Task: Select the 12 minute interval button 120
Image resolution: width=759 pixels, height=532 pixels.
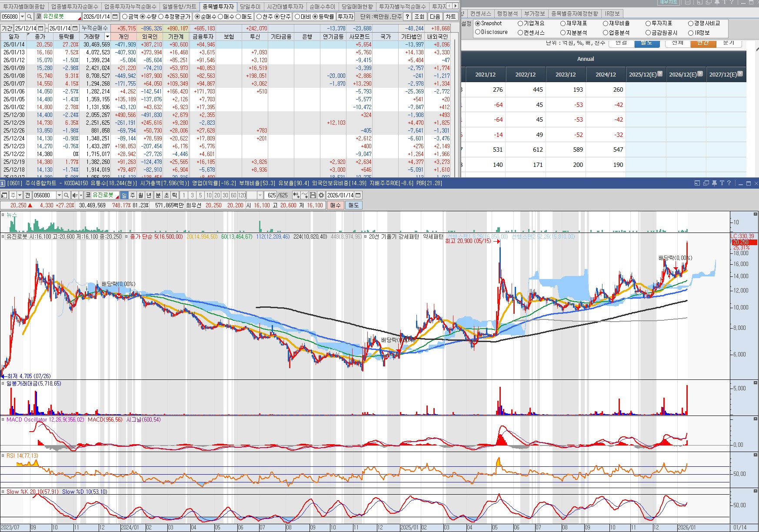Action: 242,195
